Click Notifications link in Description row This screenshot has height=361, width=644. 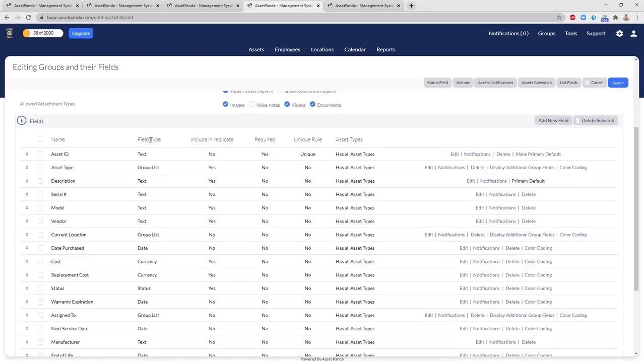click(493, 181)
